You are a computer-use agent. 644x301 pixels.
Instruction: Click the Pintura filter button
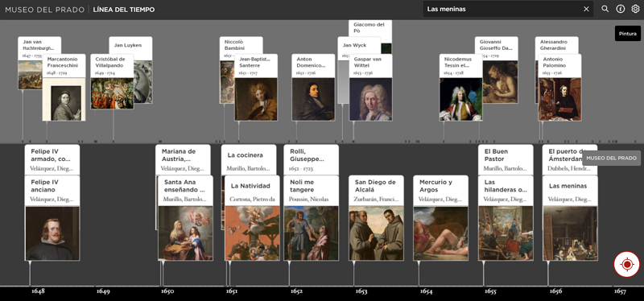point(628,34)
